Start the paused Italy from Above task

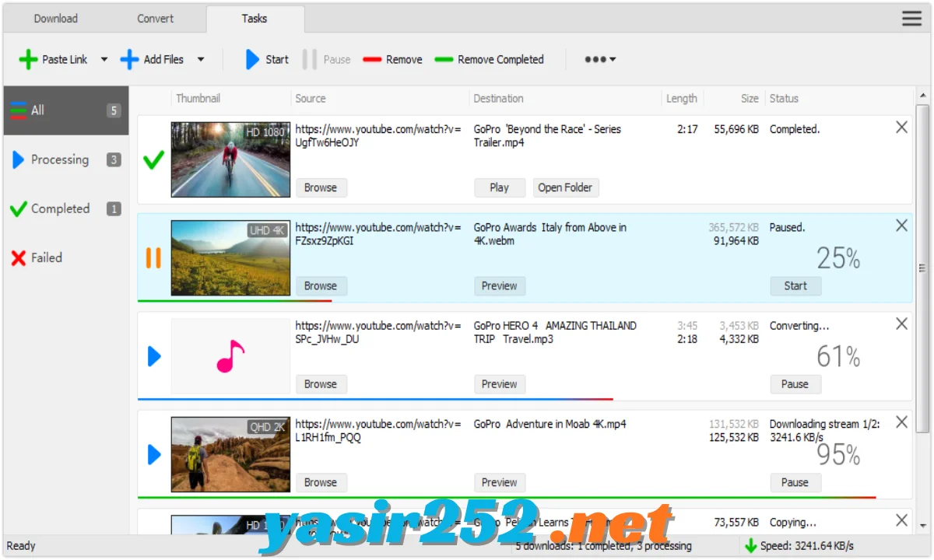(x=795, y=285)
